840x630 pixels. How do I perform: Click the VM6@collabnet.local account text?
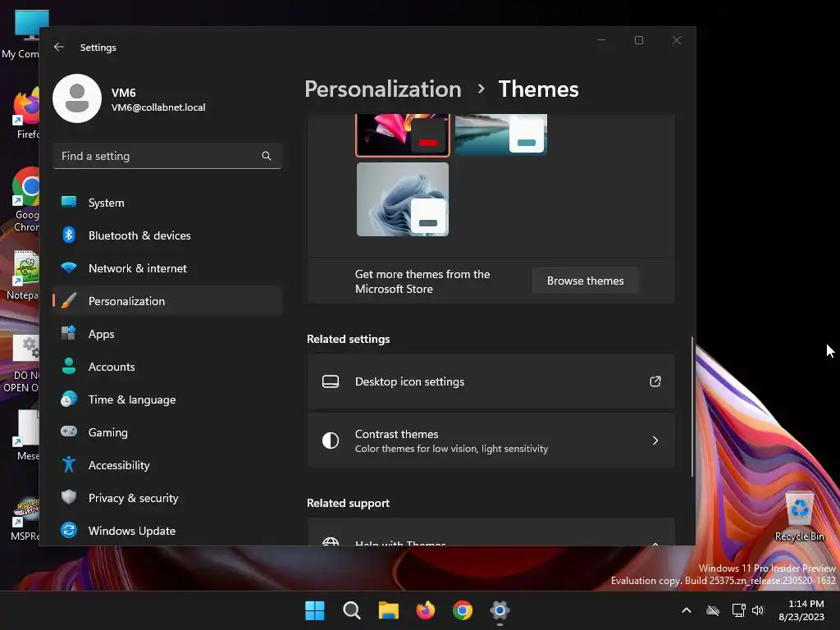158,107
